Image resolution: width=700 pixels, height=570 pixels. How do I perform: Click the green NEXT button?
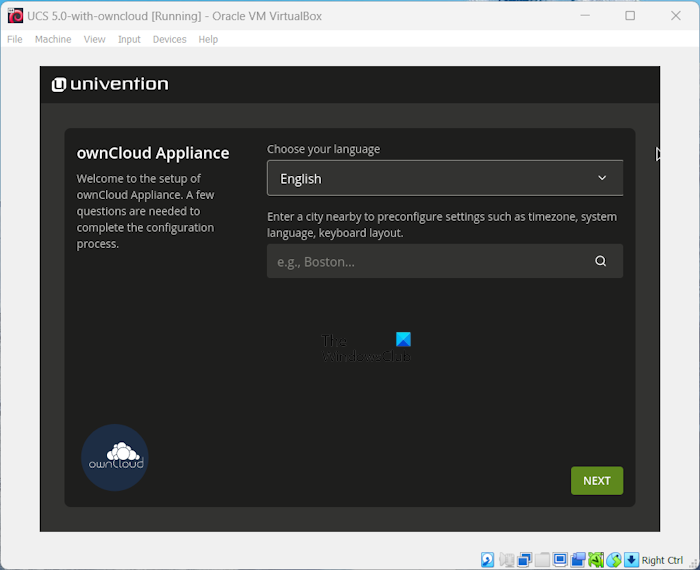[x=597, y=481]
